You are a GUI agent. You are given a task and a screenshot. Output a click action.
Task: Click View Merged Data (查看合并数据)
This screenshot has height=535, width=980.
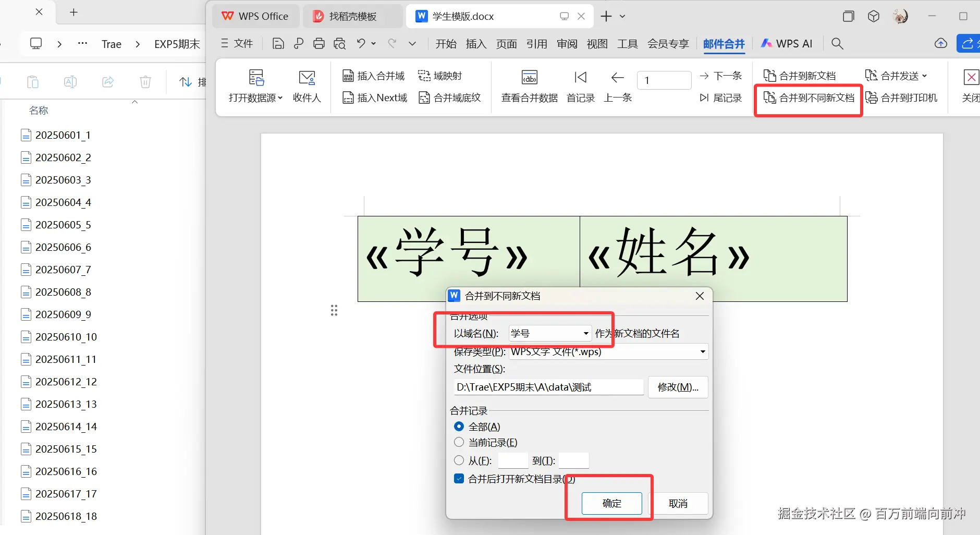coord(530,86)
